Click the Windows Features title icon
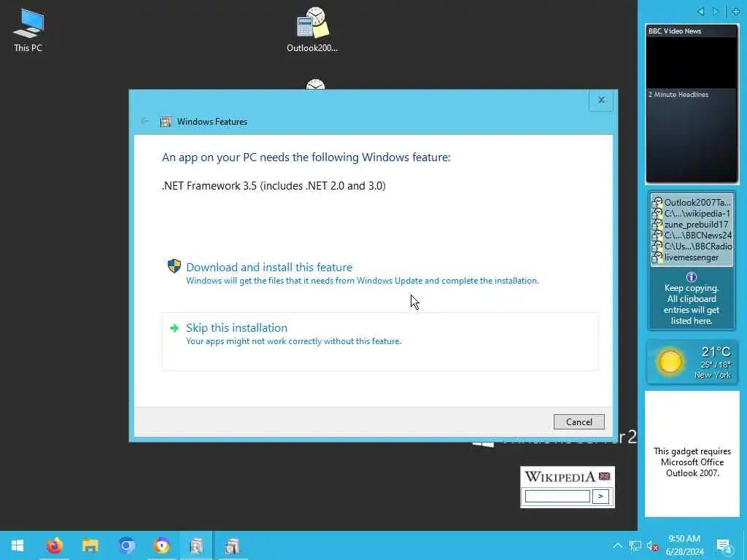747x560 pixels. click(x=166, y=122)
